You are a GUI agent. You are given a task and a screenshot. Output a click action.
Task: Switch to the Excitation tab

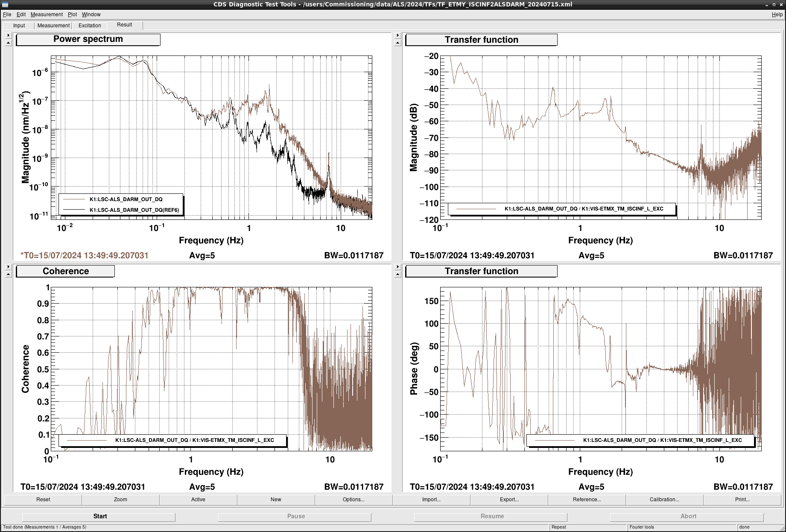click(x=90, y=26)
